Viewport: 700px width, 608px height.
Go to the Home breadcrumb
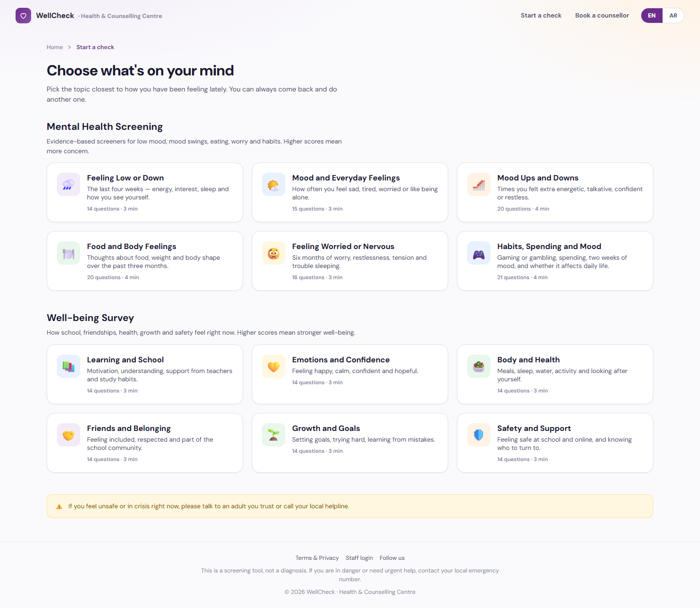(54, 47)
